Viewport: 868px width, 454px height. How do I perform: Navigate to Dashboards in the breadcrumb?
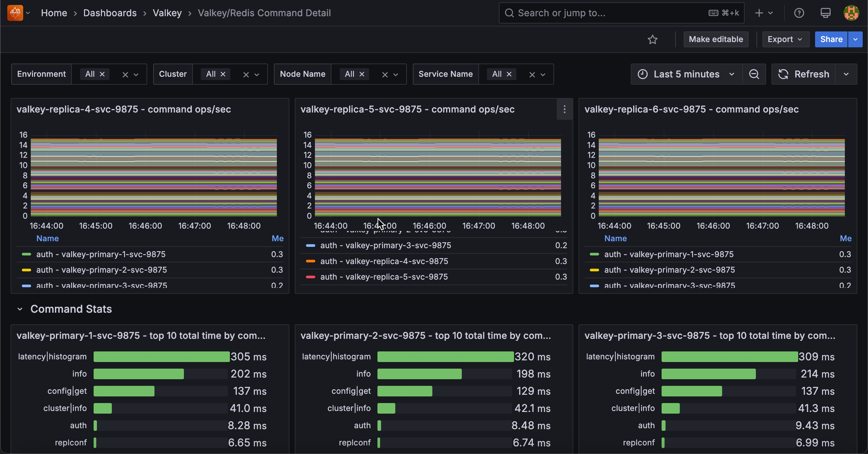(x=110, y=13)
